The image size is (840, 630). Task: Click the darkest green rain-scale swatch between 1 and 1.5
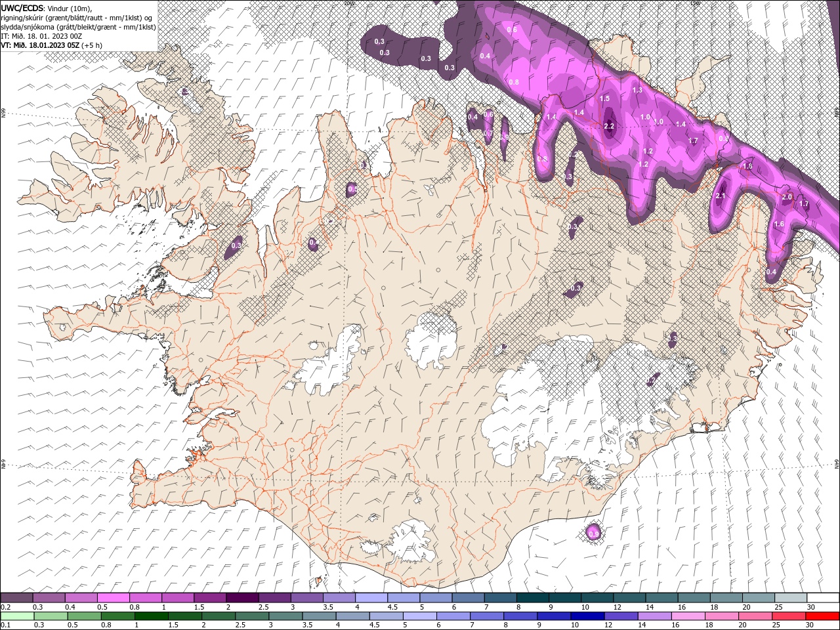pos(152,616)
